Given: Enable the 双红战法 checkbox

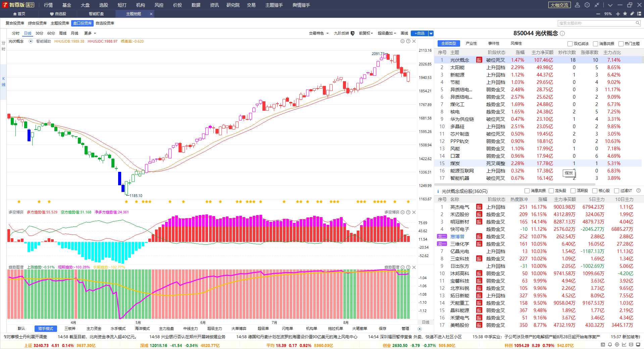Looking at the screenshot, I should [570, 44].
